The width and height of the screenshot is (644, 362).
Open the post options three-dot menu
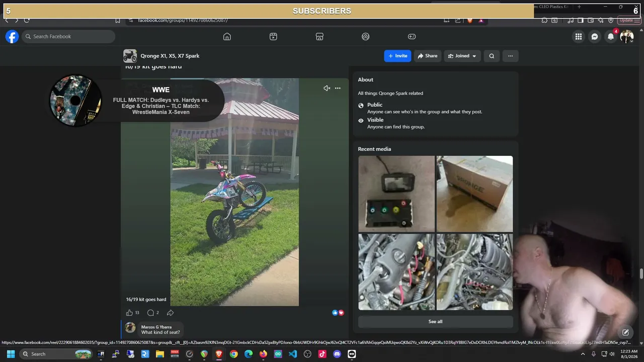pyautogui.click(x=338, y=88)
